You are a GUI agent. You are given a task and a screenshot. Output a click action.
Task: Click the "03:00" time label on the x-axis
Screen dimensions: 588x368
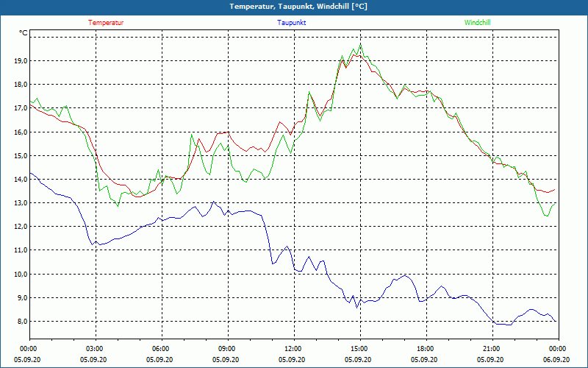tap(95, 349)
